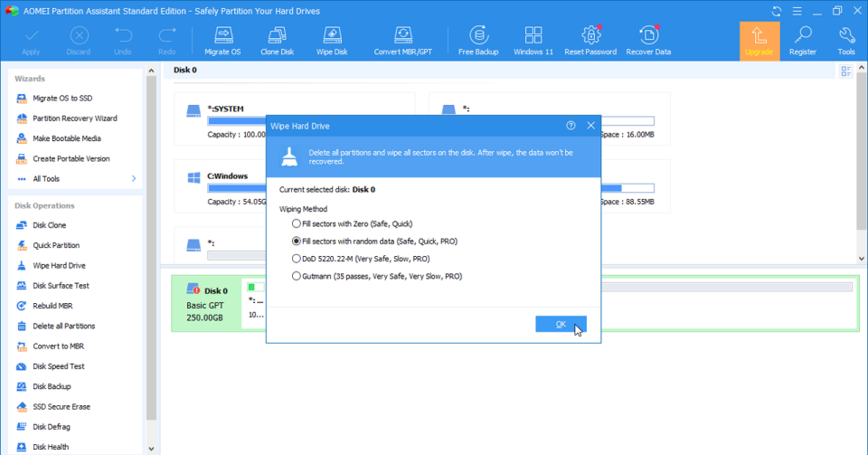
Task: Close the Wipe Hard Drive dialog
Action: (x=590, y=126)
